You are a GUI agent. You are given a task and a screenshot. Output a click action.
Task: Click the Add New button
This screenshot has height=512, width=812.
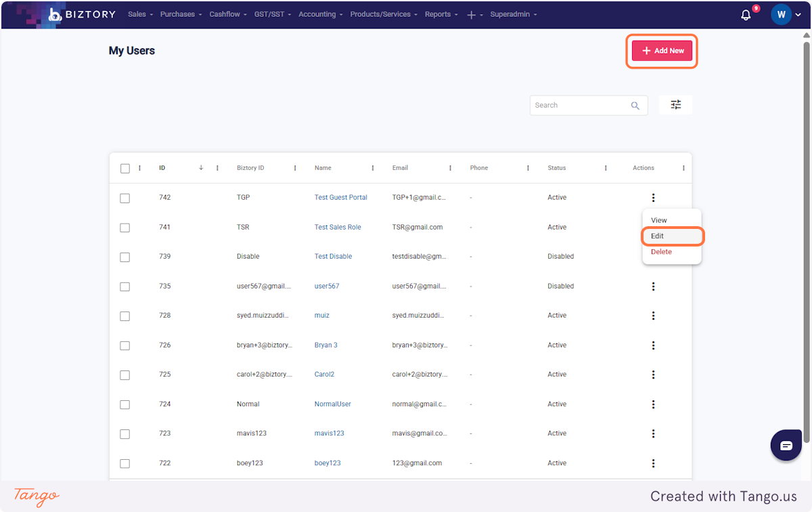(662, 51)
